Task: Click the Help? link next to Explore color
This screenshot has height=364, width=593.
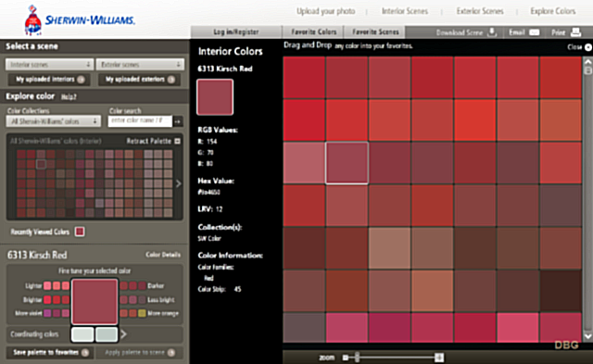Action: pos(69,97)
